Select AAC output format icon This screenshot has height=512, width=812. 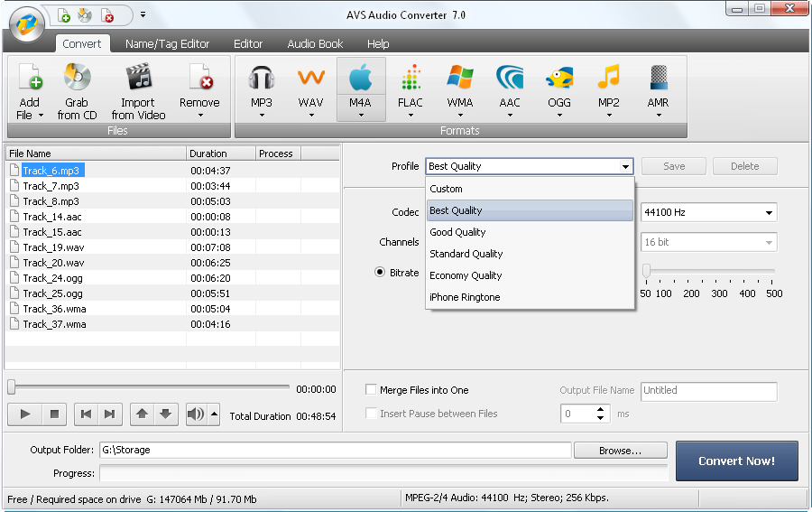pyautogui.click(x=510, y=78)
